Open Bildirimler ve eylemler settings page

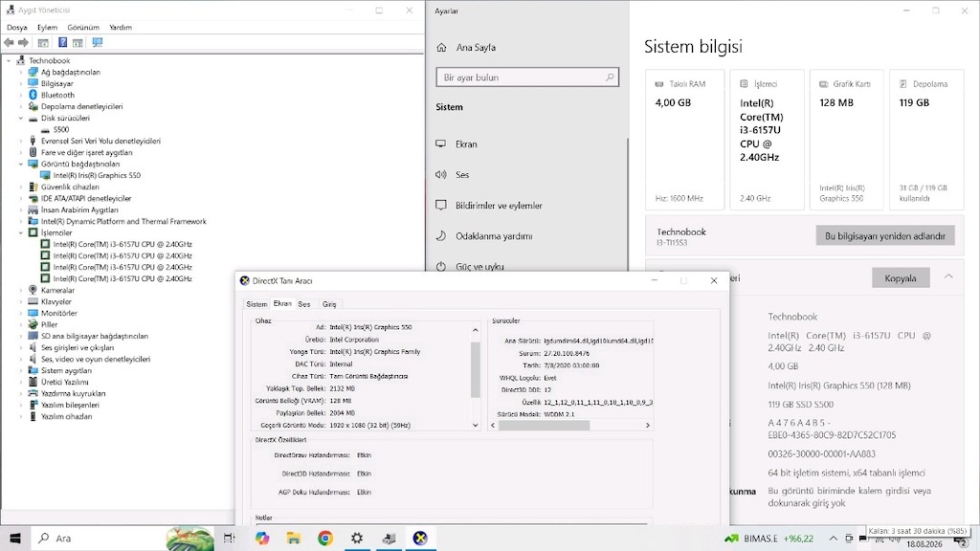pyautogui.click(x=499, y=205)
